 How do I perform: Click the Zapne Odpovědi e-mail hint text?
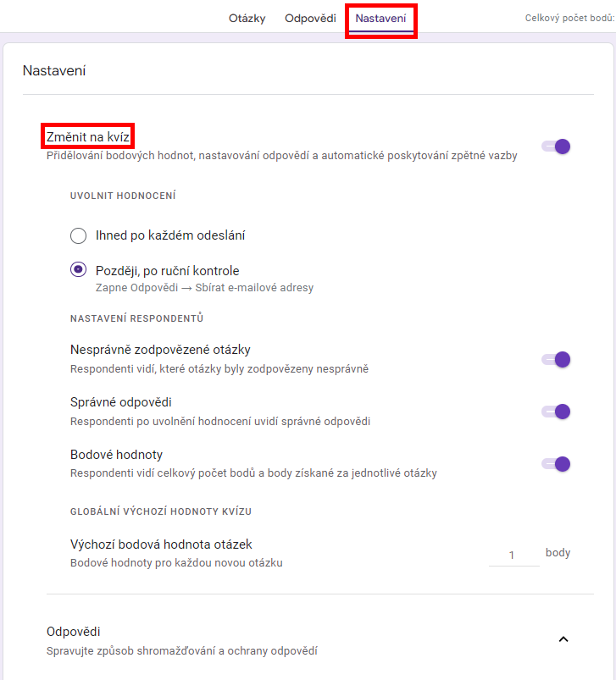click(204, 288)
